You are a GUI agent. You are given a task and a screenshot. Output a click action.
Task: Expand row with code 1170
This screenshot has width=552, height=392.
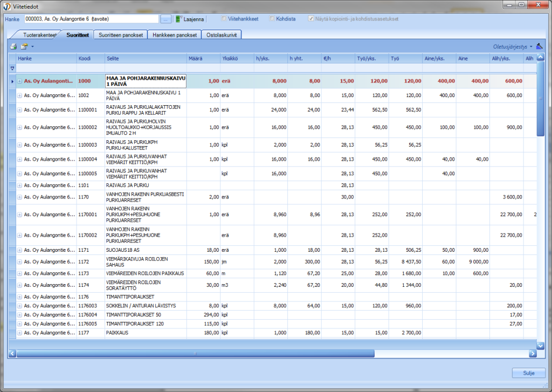pyautogui.click(x=20, y=197)
